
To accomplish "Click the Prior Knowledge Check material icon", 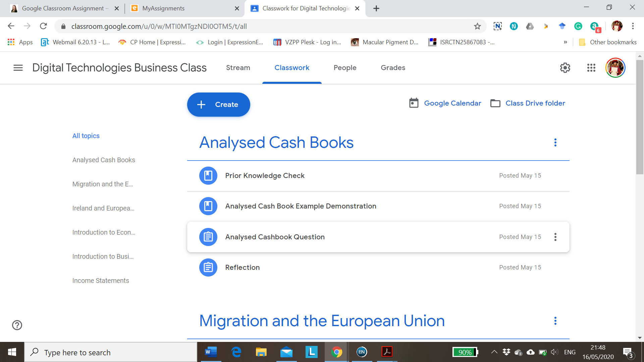I will coord(208,176).
